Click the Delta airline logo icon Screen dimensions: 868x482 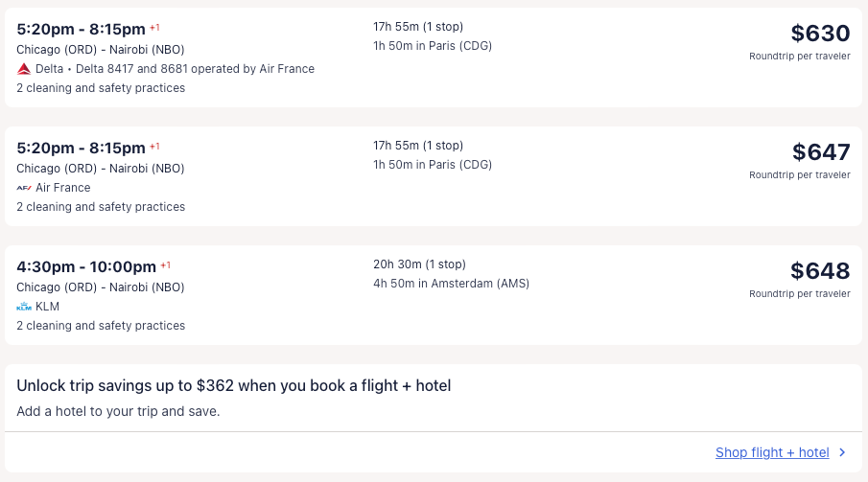(x=24, y=69)
